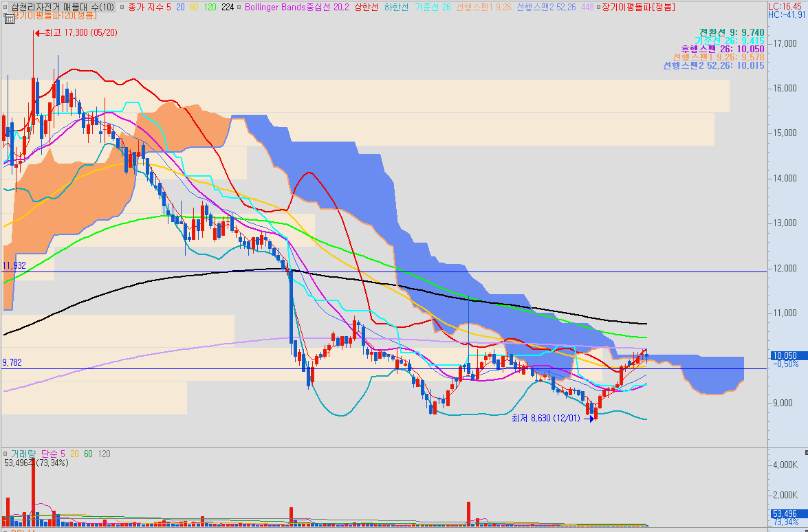808x532 pixels.
Task: Select the gray 120 volume average label
Action: tap(104, 454)
